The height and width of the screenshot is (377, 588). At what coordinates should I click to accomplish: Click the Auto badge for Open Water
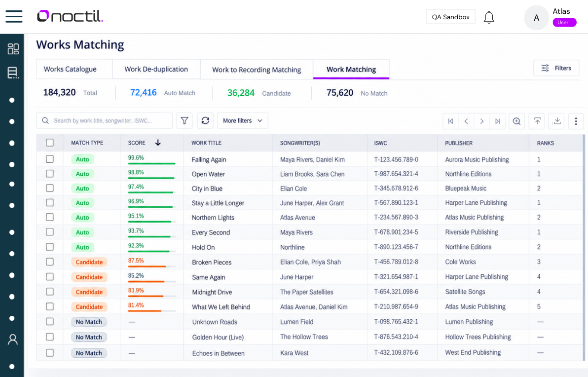coord(82,174)
